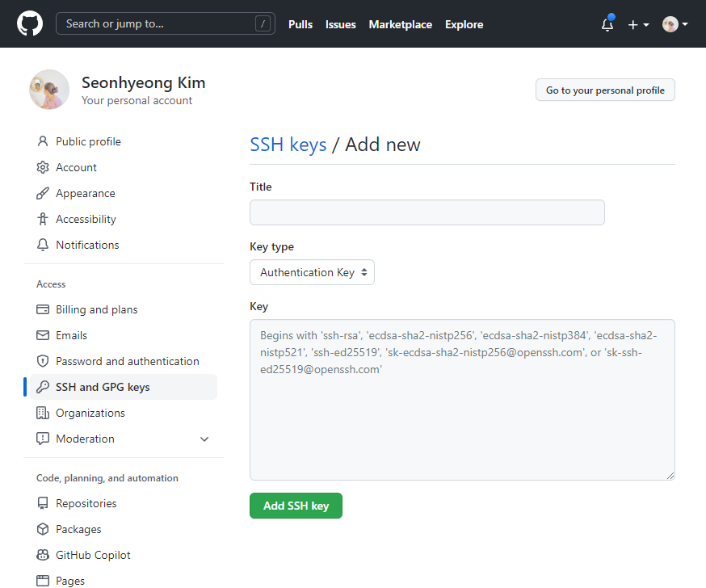
Task: Open Marketplace in the top navigation
Action: tap(401, 24)
